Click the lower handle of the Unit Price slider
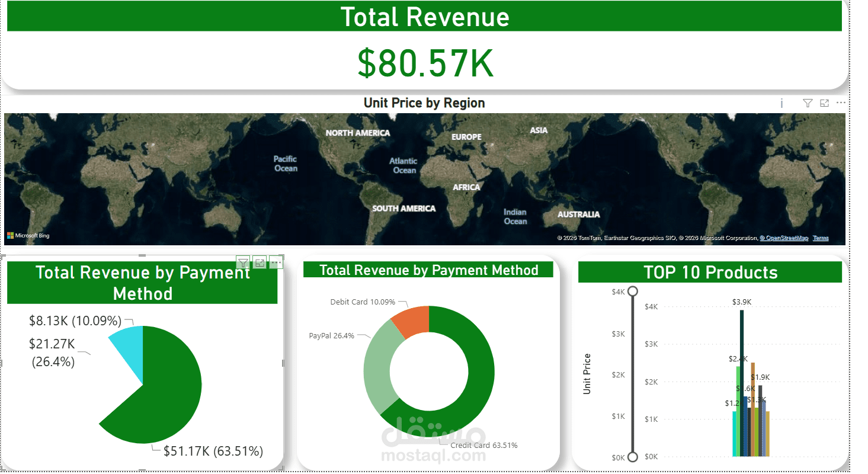 point(633,457)
